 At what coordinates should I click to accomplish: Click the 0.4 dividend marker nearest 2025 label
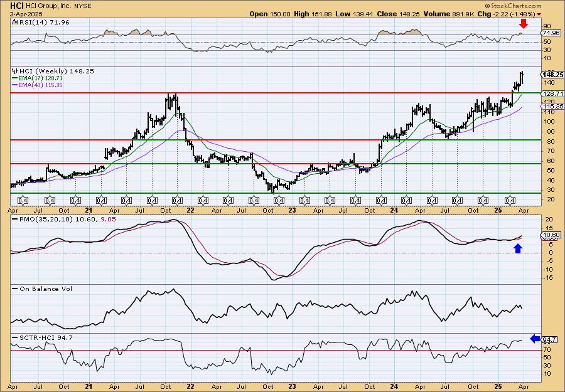pos(510,200)
